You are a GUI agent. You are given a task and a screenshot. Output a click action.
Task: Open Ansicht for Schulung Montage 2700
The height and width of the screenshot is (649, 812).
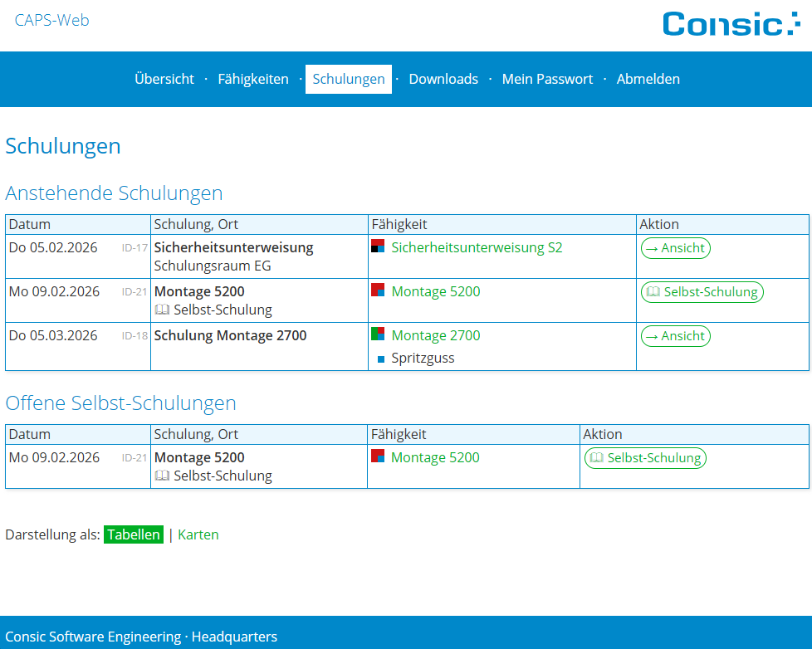675,335
